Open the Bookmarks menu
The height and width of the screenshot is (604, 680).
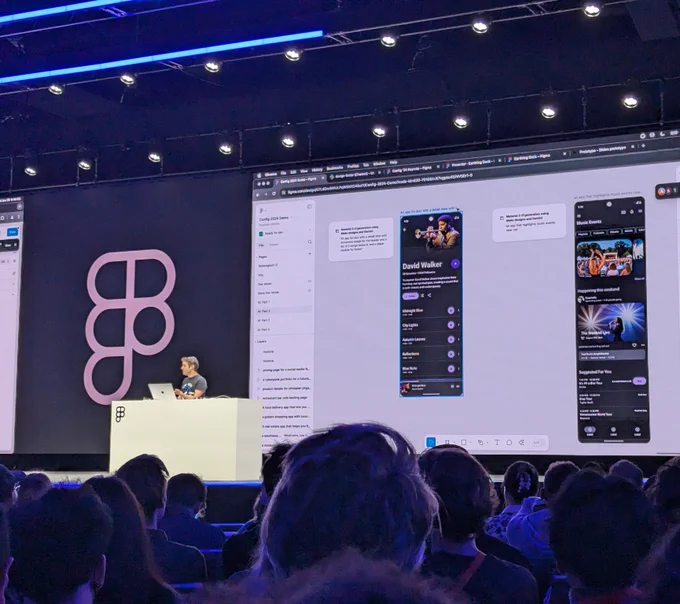[x=335, y=168]
